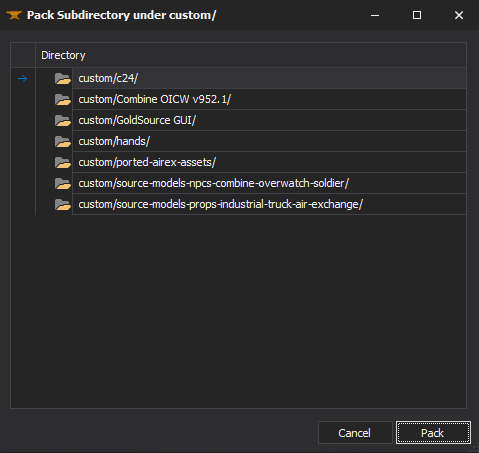Screen dimensions: 479x453
Task: Minimize the Pack Subdirectory dialog
Action: point(375,15)
